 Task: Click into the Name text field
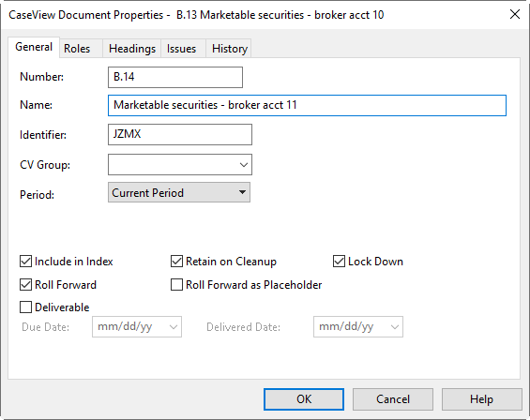pos(307,105)
